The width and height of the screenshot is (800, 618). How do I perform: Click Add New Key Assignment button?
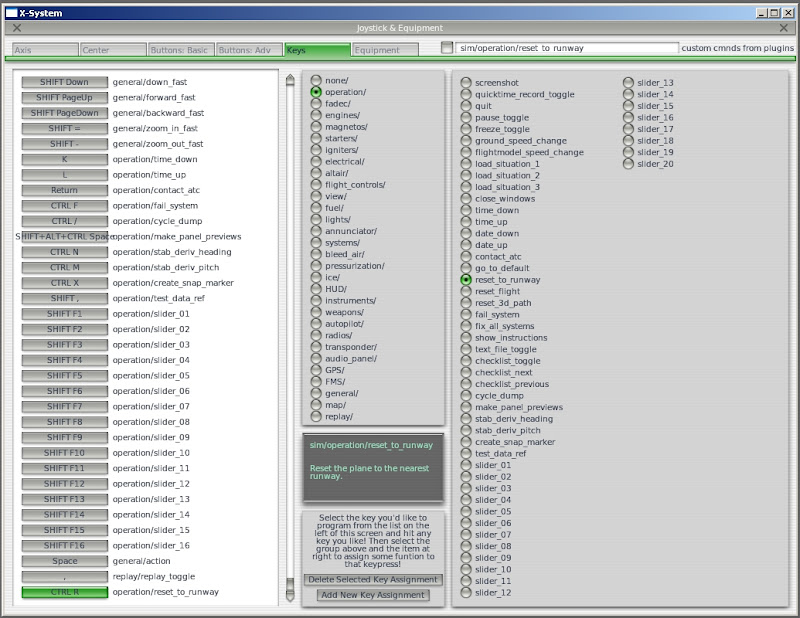pyautogui.click(x=373, y=595)
